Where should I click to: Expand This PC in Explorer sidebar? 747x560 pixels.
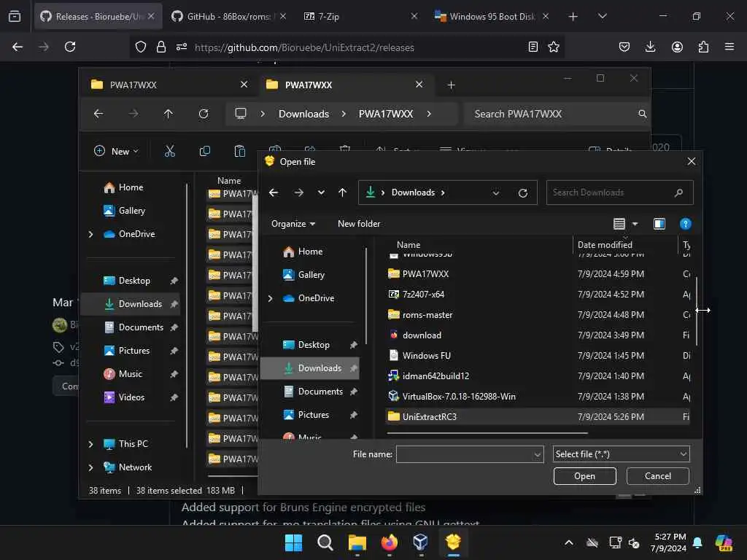point(90,444)
